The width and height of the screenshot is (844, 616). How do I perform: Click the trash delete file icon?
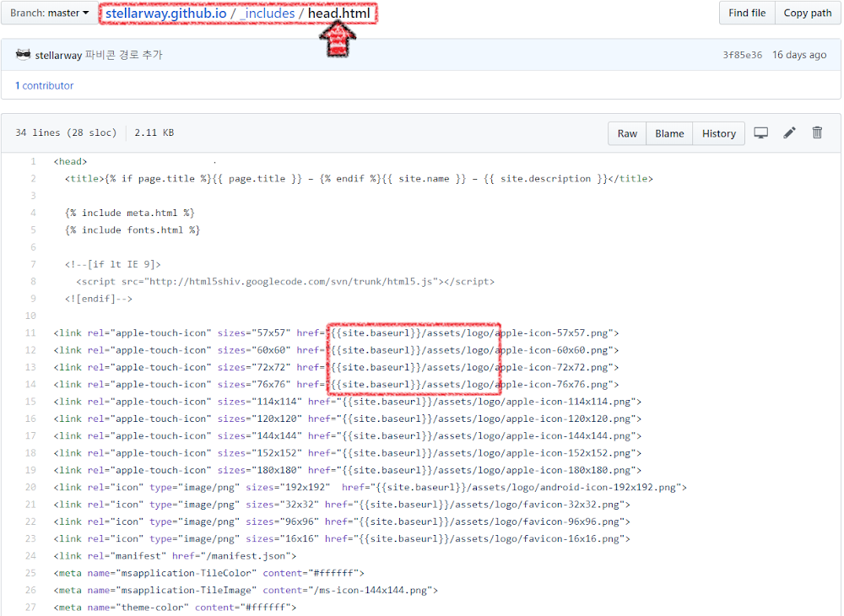[817, 132]
